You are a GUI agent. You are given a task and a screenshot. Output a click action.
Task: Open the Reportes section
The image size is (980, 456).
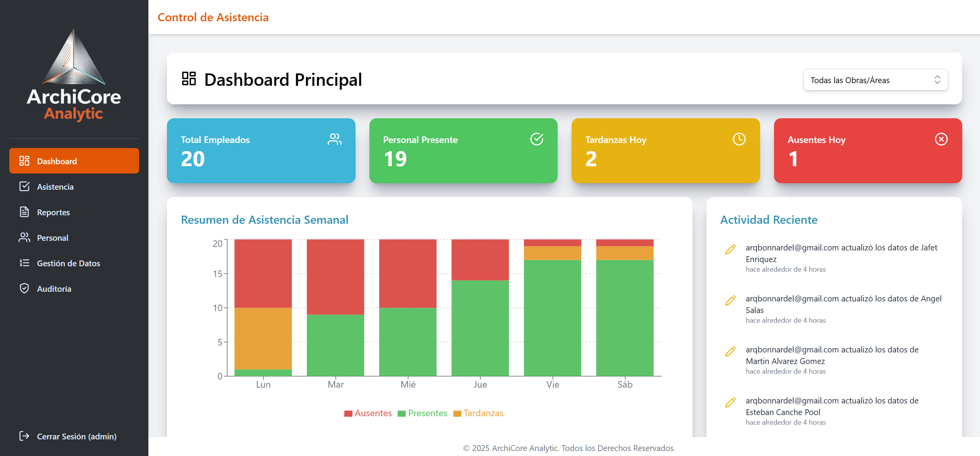coord(74,212)
